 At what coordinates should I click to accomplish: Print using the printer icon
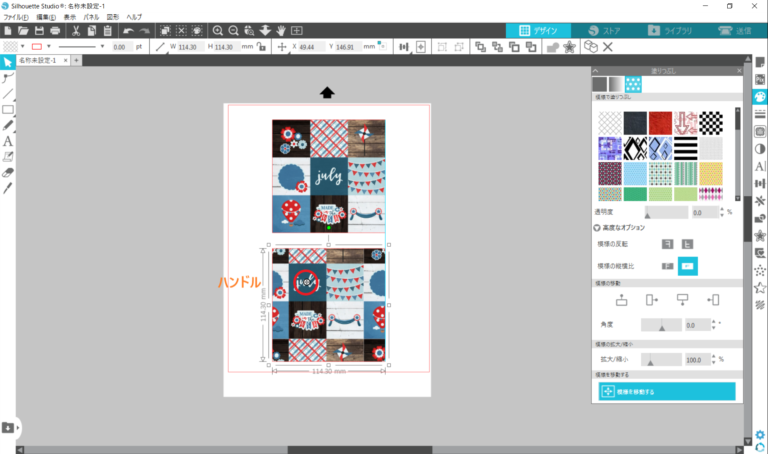point(55,30)
